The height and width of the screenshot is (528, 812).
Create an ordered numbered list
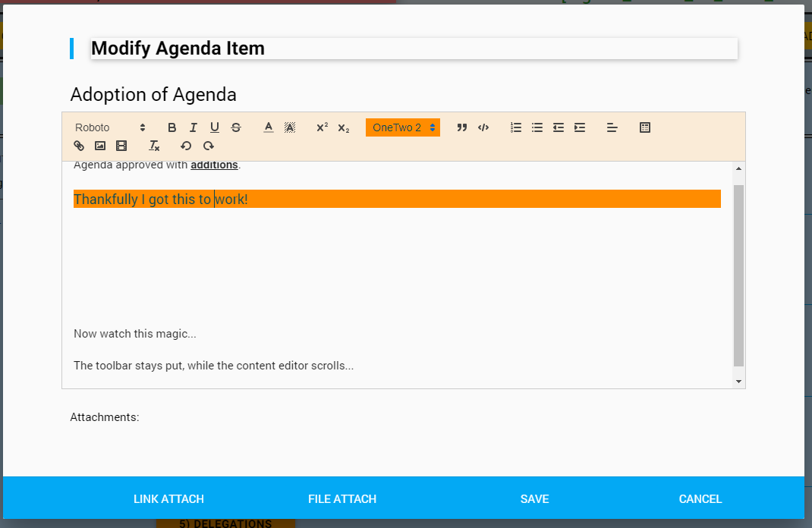(x=516, y=127)
